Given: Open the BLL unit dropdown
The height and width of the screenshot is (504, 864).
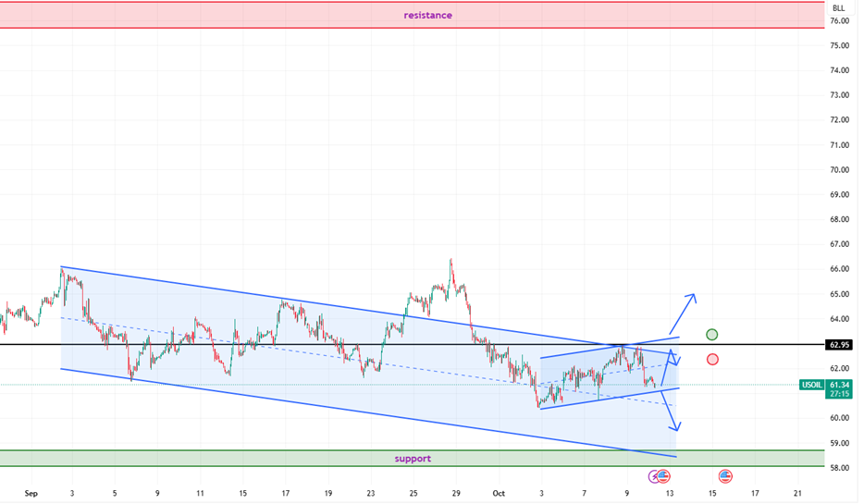Looking at the screenshot, I should point(838,7).
